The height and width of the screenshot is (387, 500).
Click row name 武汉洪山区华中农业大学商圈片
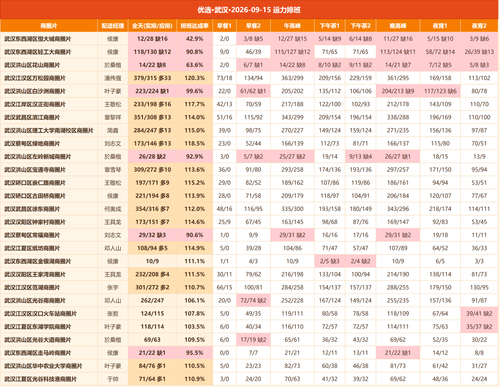pos(43,366)
